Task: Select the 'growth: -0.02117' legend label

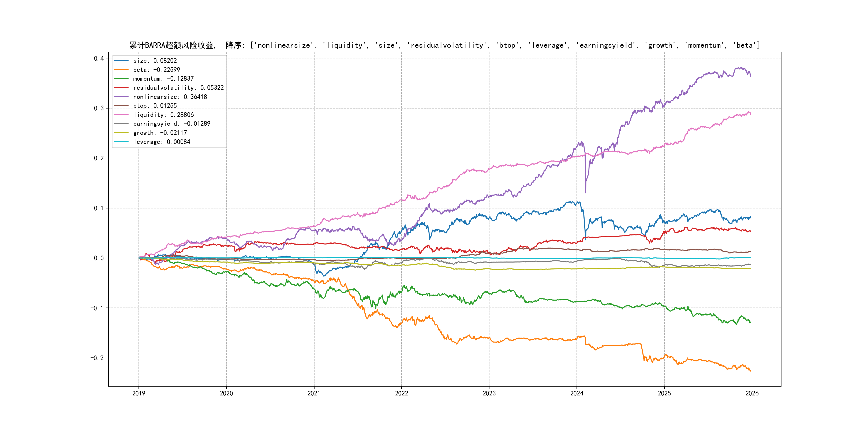Action: point(160,133)
